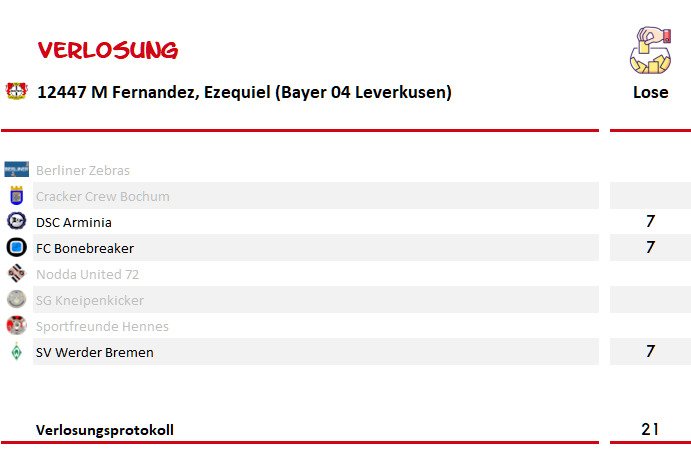This screenshot has height=469, width=691.
Task: Click the Cracker Crew Bochum shield logo
Action: click(16, 195)
